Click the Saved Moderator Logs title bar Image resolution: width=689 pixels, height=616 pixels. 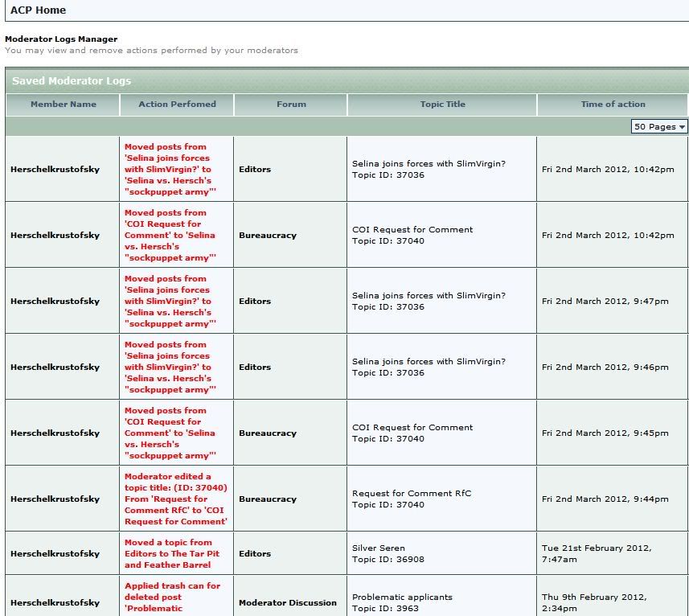pyautogui.click(x=72, y=81)
